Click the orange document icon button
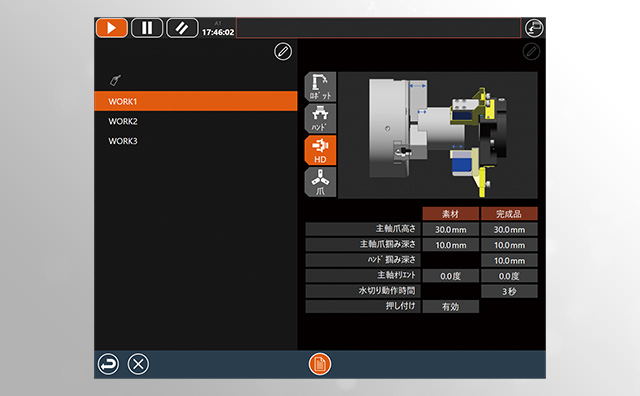This screenshot has height=396, width=640. coord(320,364)
